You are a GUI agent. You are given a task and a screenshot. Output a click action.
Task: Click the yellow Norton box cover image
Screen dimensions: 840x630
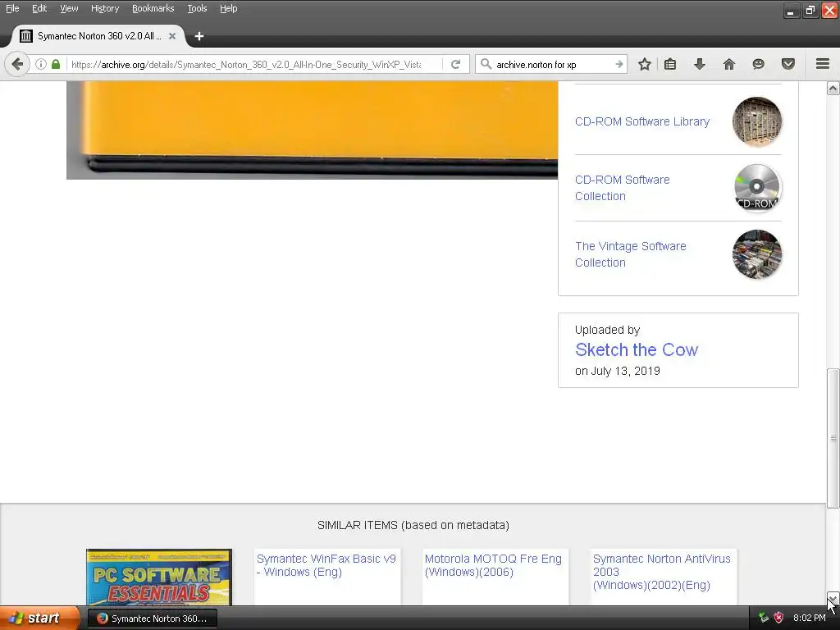pyautogui.click(x=312, y=130)
